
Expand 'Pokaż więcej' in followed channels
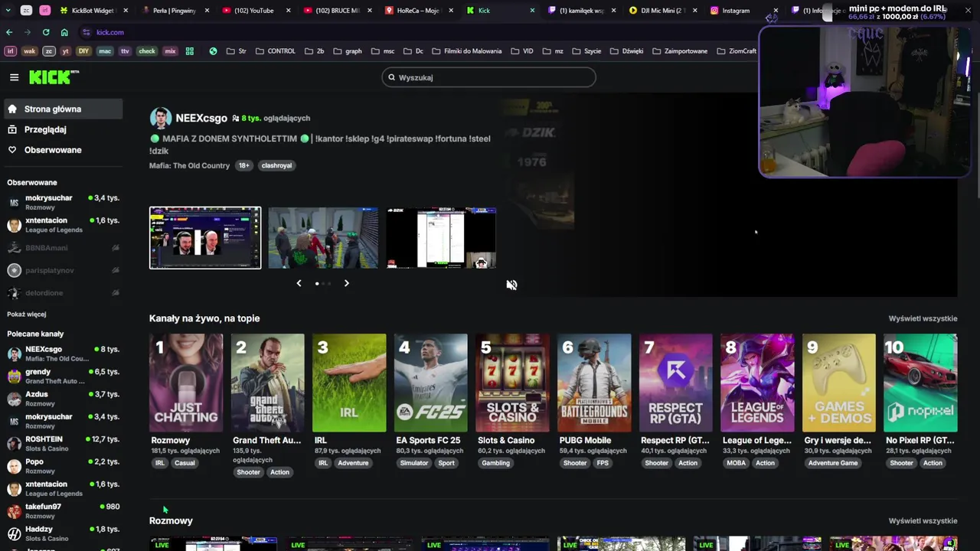point(27,315)
